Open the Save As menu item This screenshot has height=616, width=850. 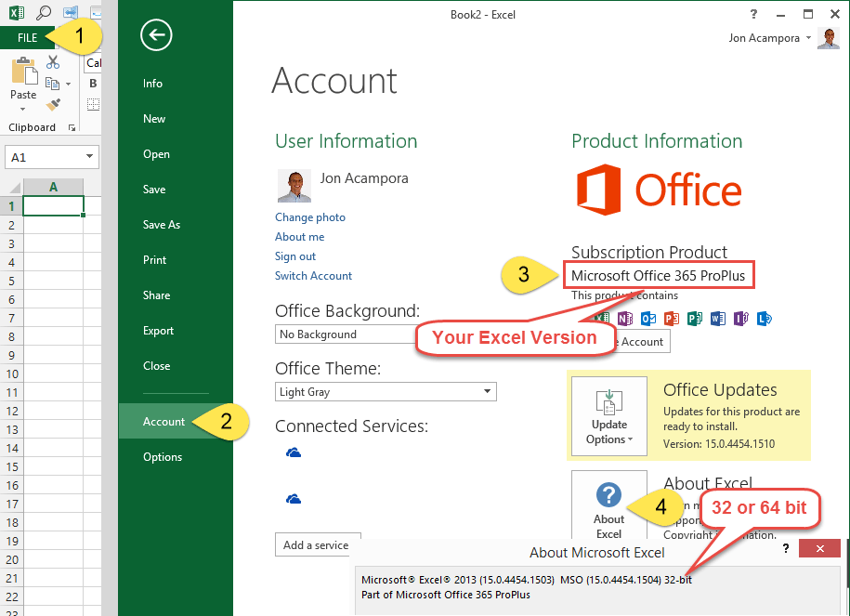(x=162, y=225)
